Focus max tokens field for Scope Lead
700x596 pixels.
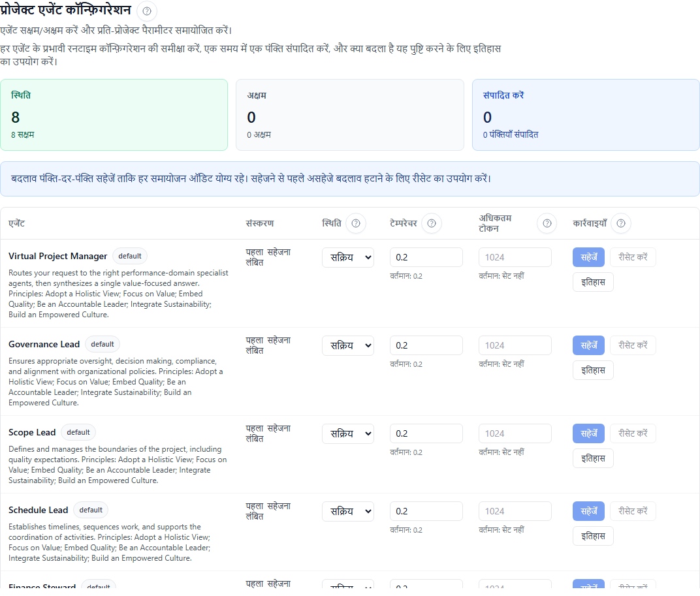(x=515, y=433)
